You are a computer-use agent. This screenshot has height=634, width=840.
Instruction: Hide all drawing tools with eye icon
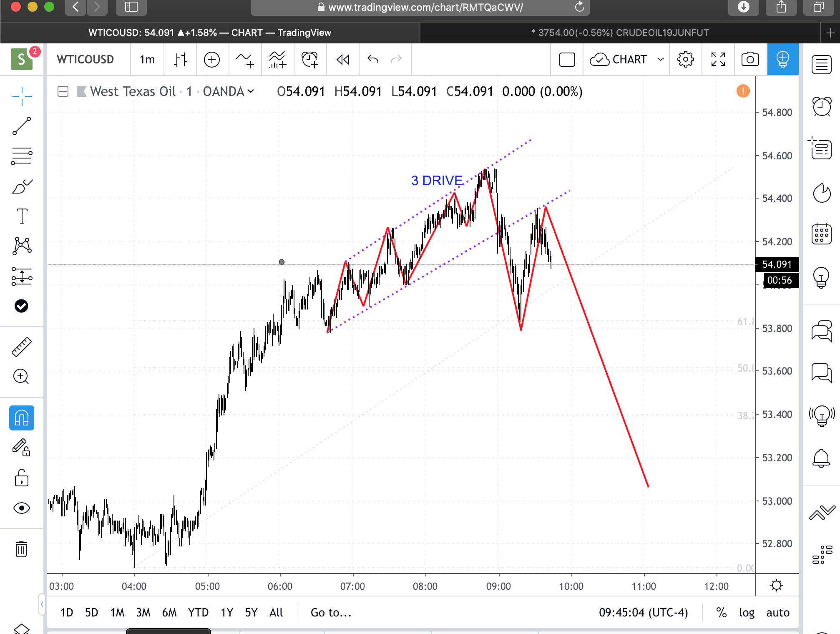(22, 508)
